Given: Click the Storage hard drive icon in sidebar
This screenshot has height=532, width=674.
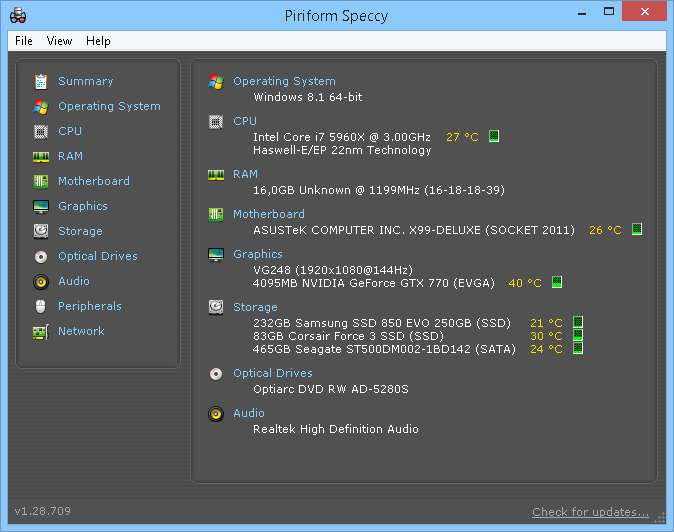Looking at the screenshot, I should pyautogui.click(x=41, y=231).
